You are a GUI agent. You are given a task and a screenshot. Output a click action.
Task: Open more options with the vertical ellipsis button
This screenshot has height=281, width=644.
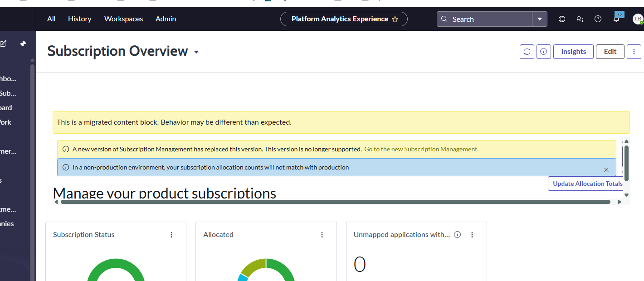click(634, 51)
